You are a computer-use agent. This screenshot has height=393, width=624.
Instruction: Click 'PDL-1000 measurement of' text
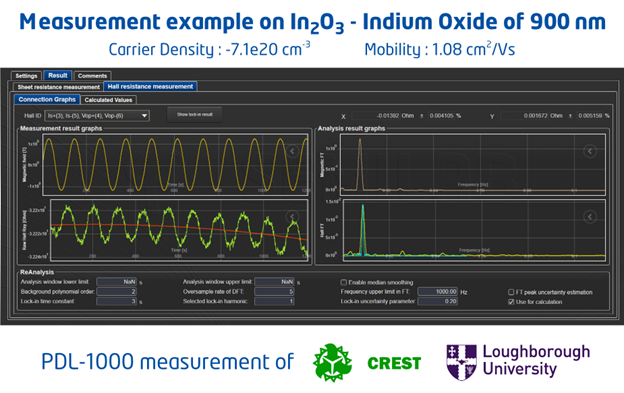168,362
